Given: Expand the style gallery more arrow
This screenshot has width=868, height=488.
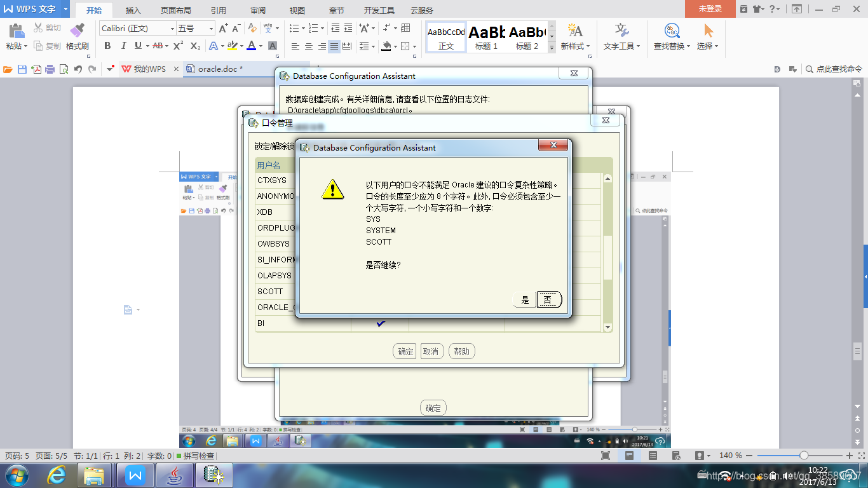Looking at the screenshot, I should [x=552, y=48].
